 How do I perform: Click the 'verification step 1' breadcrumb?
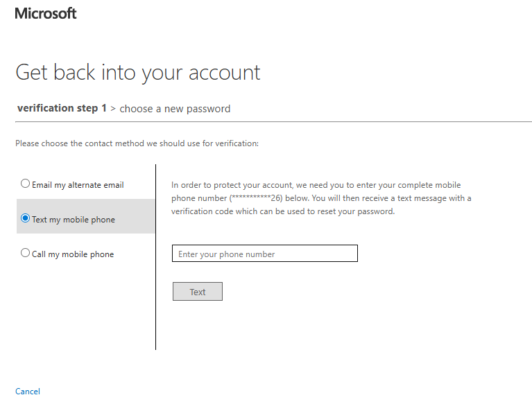click(x=62, y=108)
